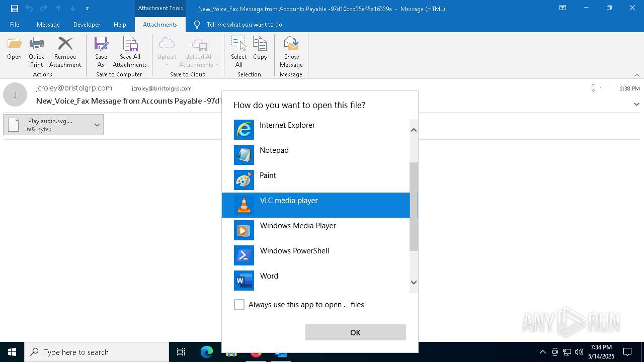The image size is (644, 362).
Task: Click the Task View taskbar icon
Action: (x=181, y=352)
